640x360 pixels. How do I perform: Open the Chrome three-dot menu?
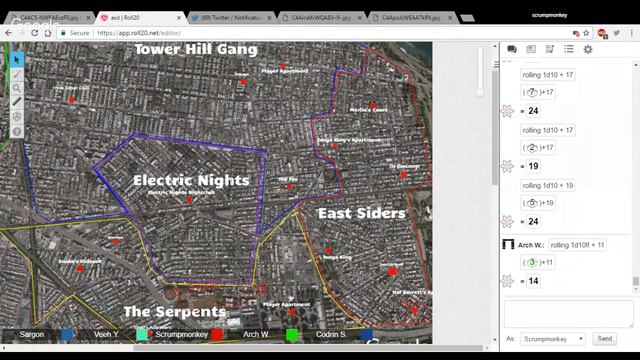[x=631, y=33]
